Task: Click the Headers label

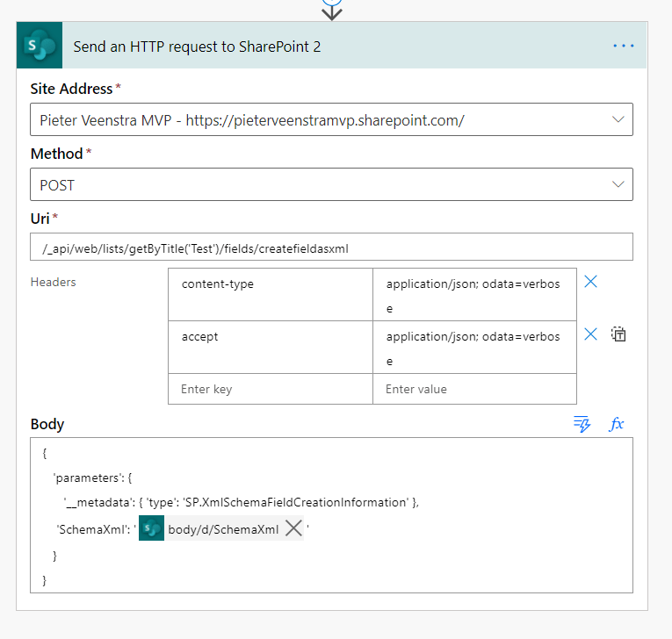Action: [53, 283]
